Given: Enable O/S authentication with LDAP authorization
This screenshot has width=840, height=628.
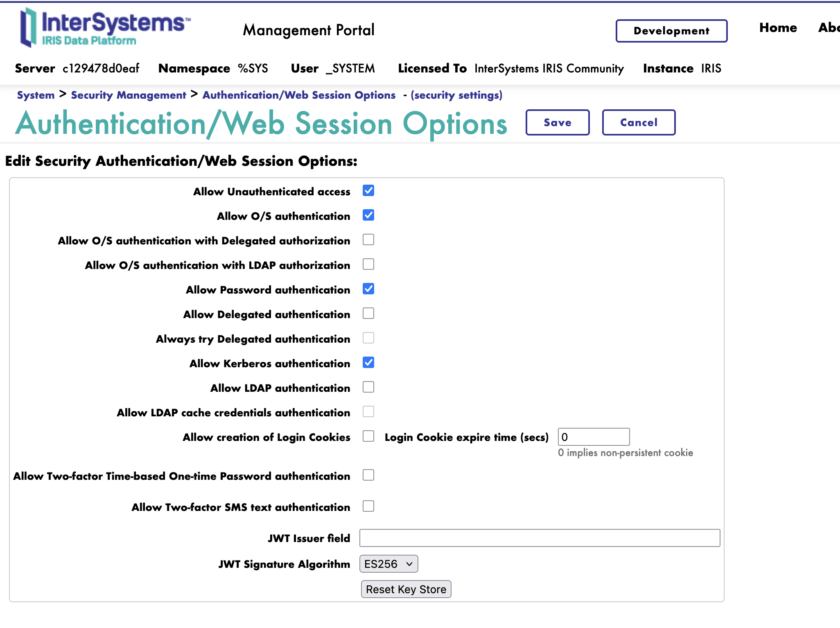Looking at the screenshot, I should pyautogui.click(x=368, y=264).
